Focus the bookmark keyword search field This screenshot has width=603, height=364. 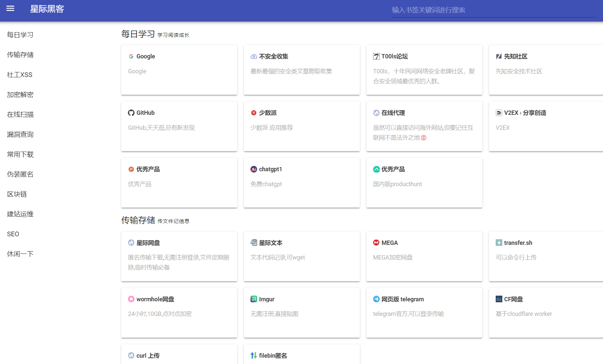[x=494, y=10]
